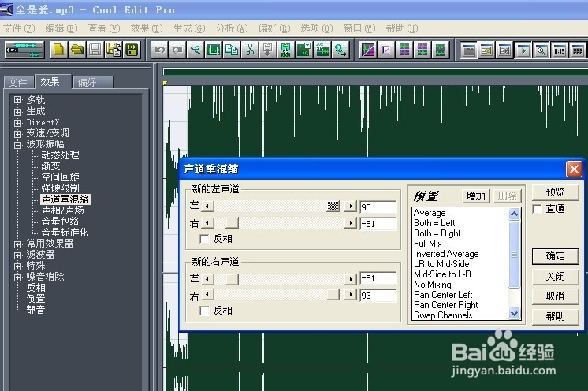Click the mix paste toolbar icon
Screen dimensions: 588x391
(x=286, y=50)
